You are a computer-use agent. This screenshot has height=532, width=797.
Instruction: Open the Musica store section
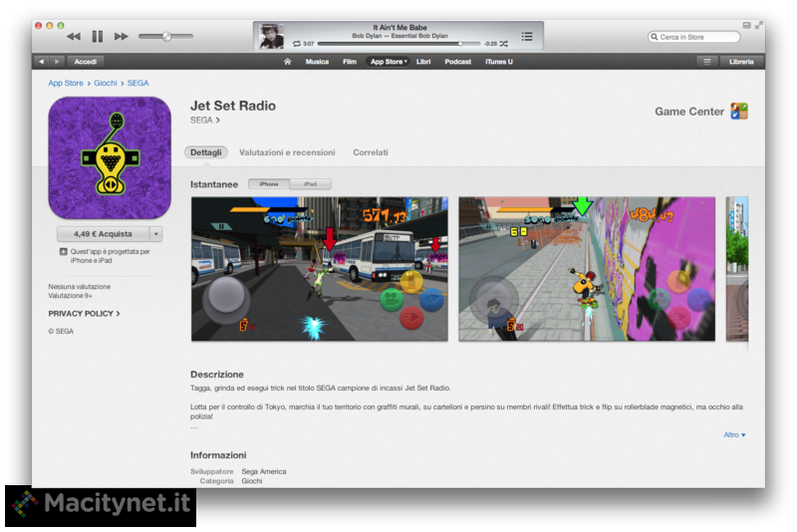click(x=317, y=62)
